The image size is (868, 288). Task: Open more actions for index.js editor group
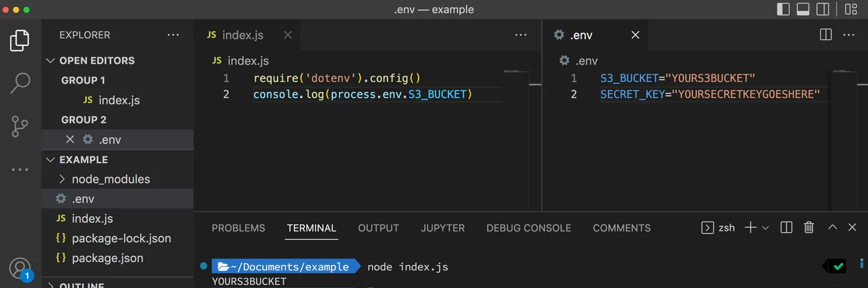click(x=521, y=35)
